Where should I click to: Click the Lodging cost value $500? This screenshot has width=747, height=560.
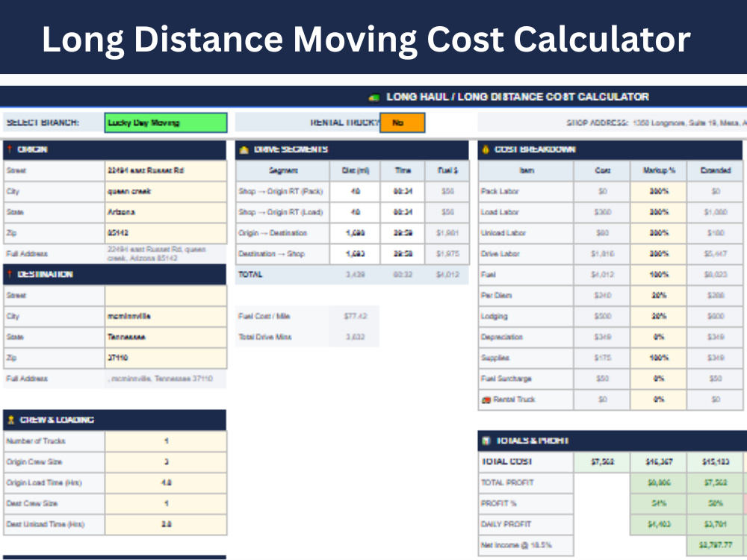point(602,316)
